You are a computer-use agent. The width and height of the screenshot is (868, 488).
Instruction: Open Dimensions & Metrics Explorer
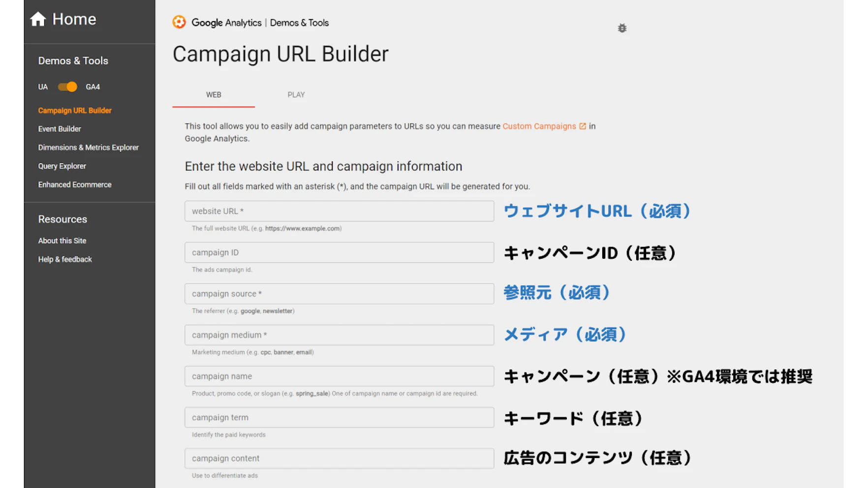[89, 148]
